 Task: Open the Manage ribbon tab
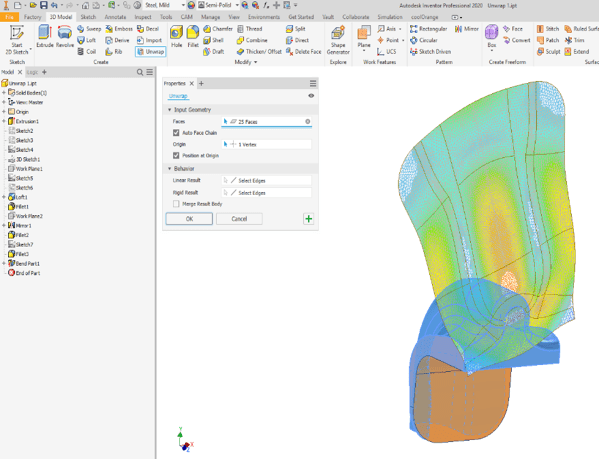coord(210,17)
